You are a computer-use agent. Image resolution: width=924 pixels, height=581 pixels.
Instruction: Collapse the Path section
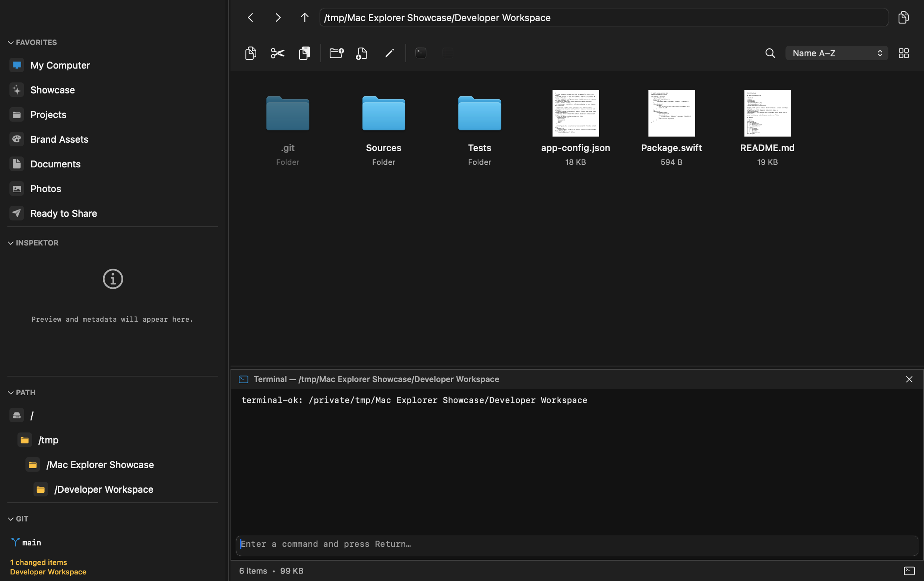(11, 393)
